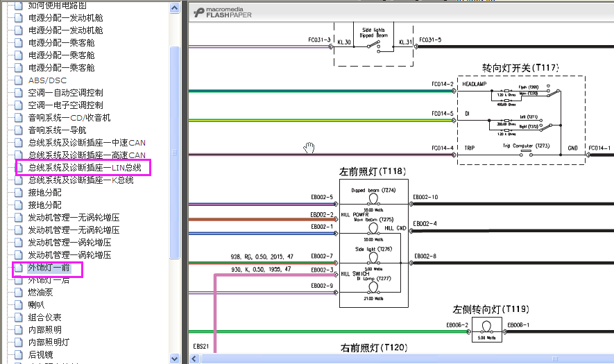Click connector label EB006-1
Image resolution: width=614 pixels, height=364 pixels.
point(518,325)
